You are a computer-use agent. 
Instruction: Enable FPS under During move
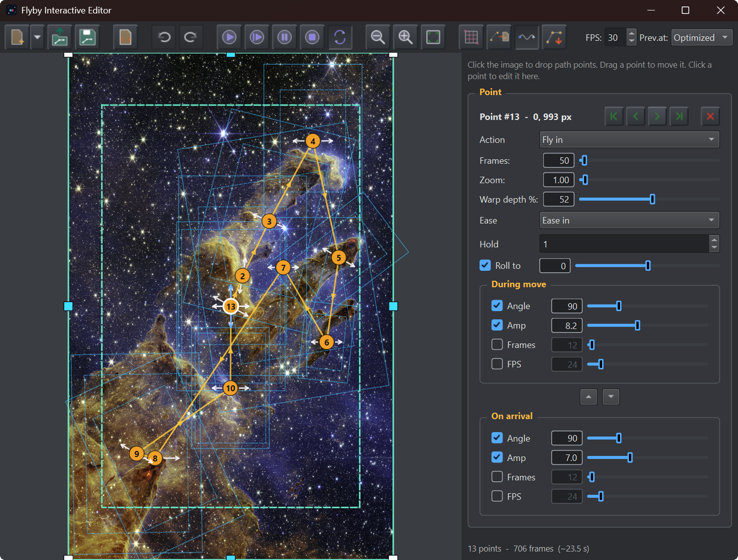coord(497,364)
